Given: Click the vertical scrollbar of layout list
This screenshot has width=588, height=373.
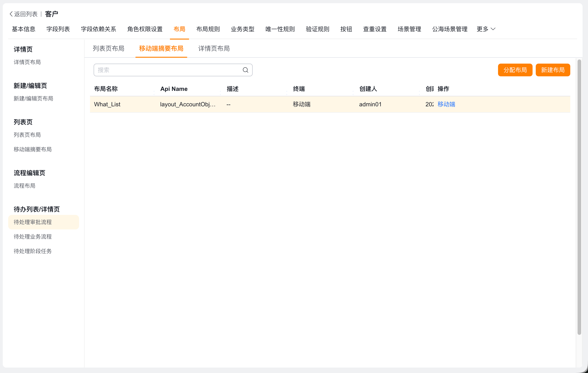Looking at the screenshot, I should tap(579, 197).
